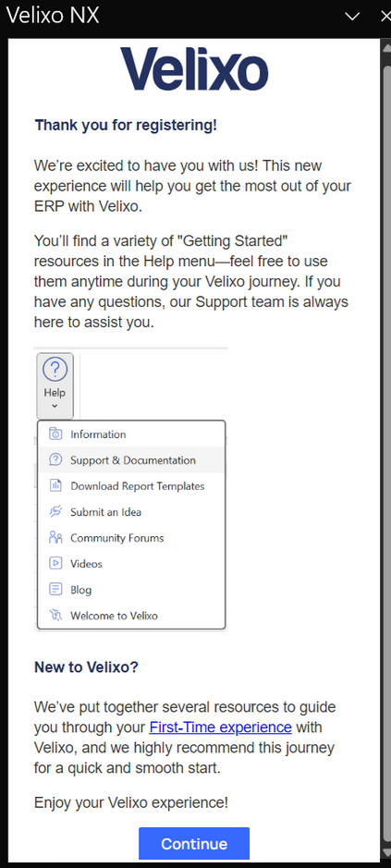The image size is (391, 868).
Task: Select Welcome to Velixo menu entry
Action: (x=131, y=616)
